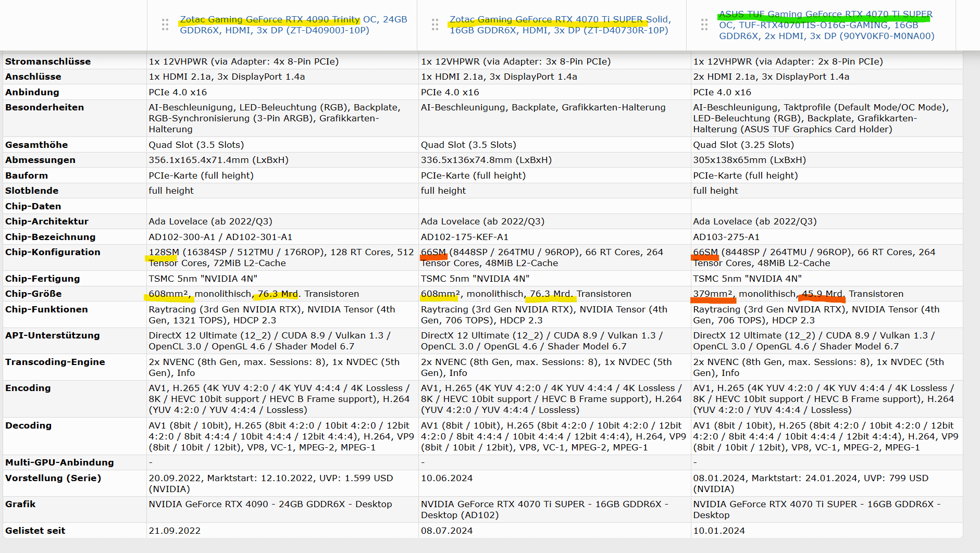
Task: Open the Transcoding-Engine Info link in the ASUS TUF column
Action: point(730,373)
